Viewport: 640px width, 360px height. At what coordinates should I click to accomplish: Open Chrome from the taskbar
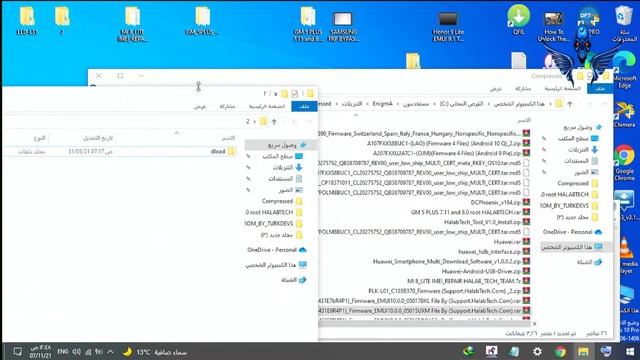pos(560,351)
